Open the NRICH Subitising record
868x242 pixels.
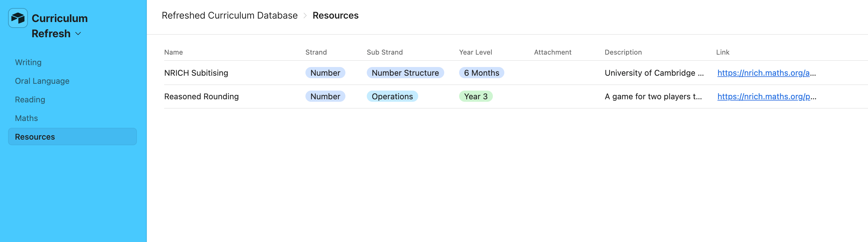pyautogui.click(x=196, y=73)
